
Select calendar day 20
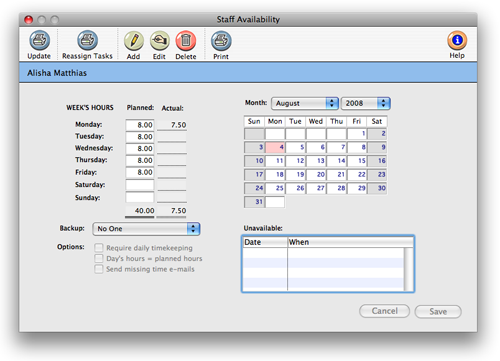316,175
